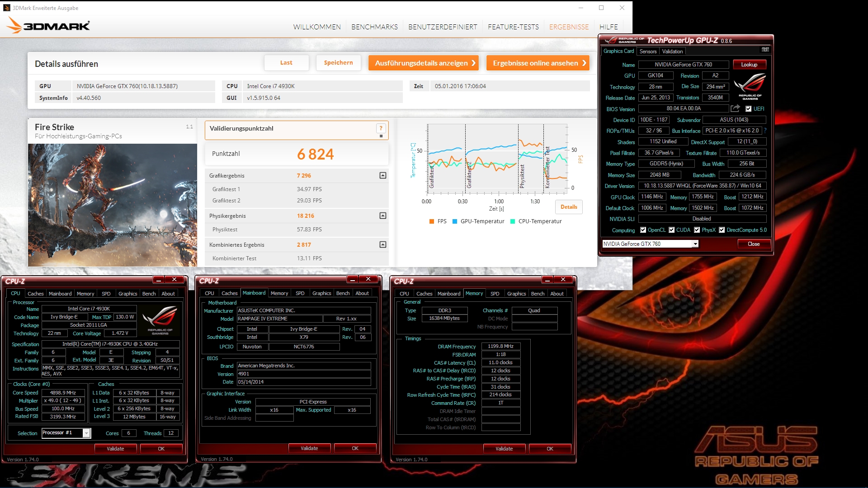Click the Speichern button
Viewport: 868px width, 488px height.
[x=338, y=63]
